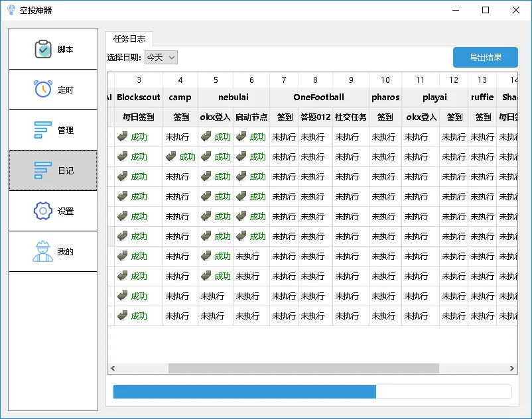This screenshot has height=419, width=532.
Task: Click the 社交任务 task header
Action: (x=351, y=117)
